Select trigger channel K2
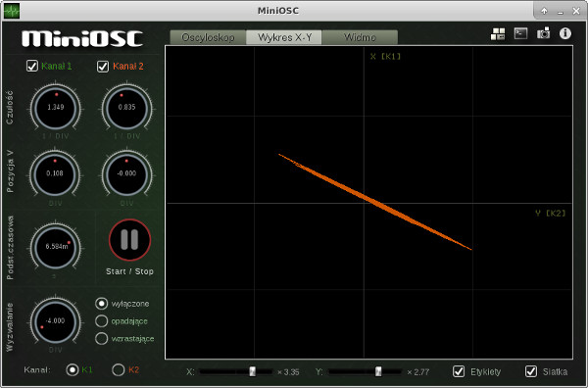This screenshot has height=388, width=588. (119, 370)
